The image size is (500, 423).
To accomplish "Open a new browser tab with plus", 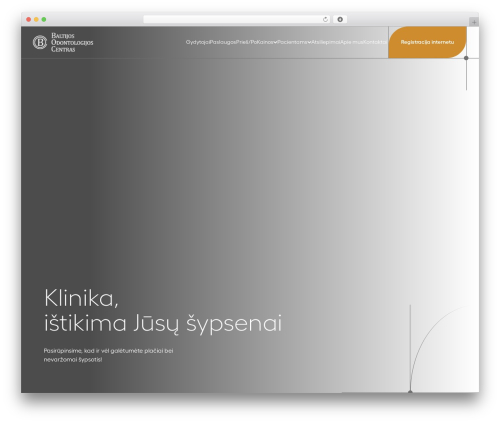I will click(474, 22).
